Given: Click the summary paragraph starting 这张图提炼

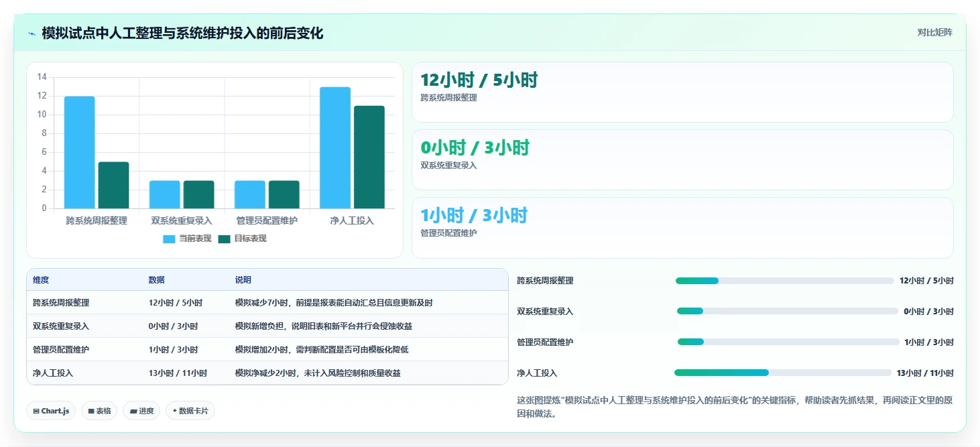Looking at the screenshot, I should coord(735,407).
